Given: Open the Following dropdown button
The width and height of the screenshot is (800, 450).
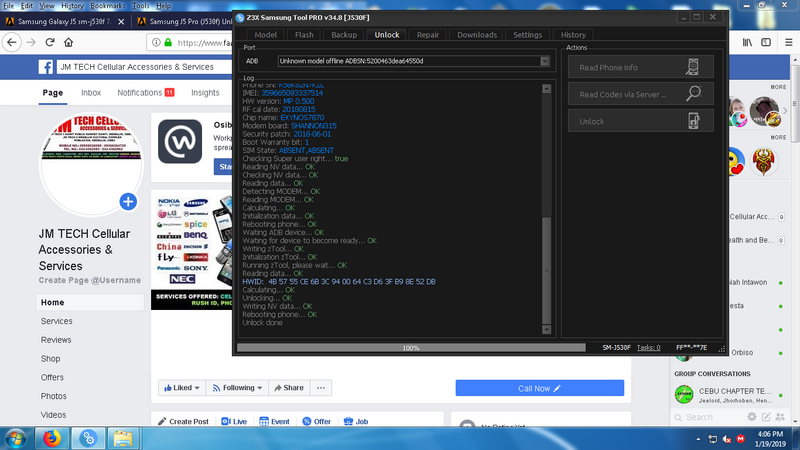Looking at the screenshot, I should [237, 388].
